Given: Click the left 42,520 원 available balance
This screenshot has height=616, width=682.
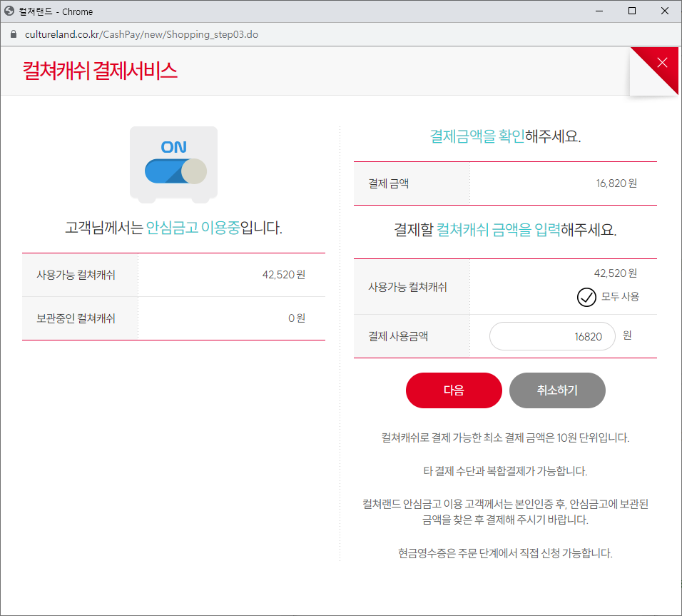Looking at the screenshot, I should click(x=284, y=275).
